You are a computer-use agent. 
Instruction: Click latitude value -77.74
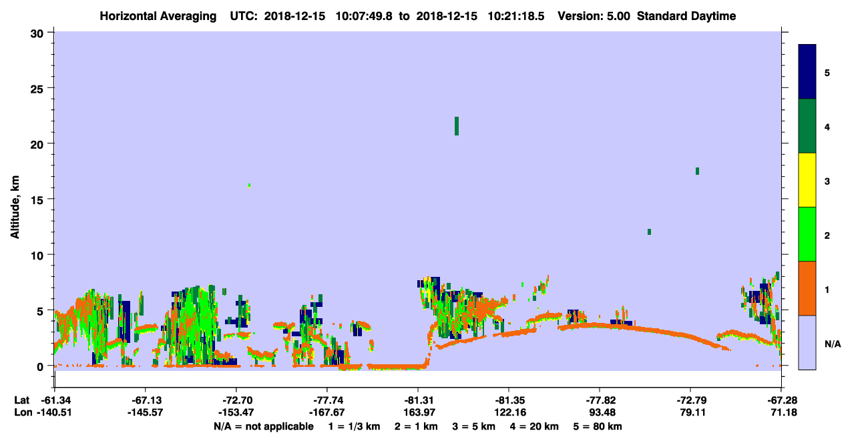tap(327, 400)
